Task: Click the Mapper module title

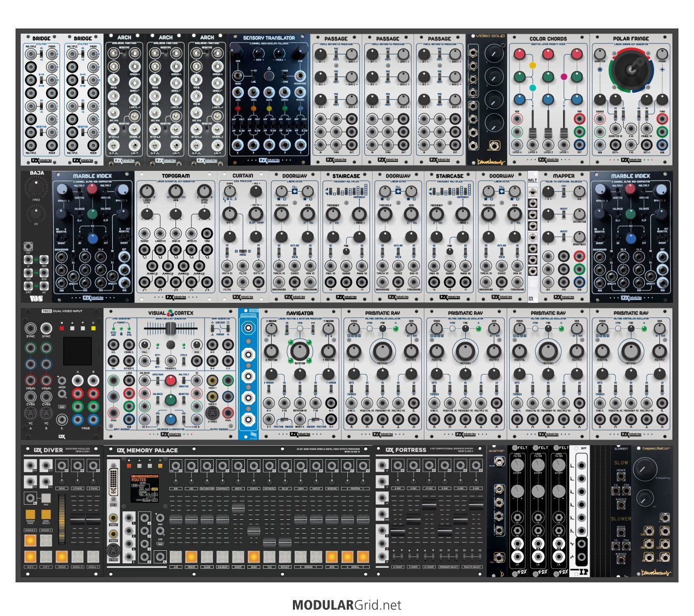Action: [564, 176]
